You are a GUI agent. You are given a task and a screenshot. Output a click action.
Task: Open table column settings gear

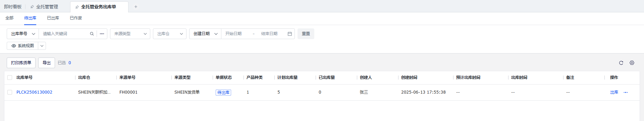click(x=632, y=63)
